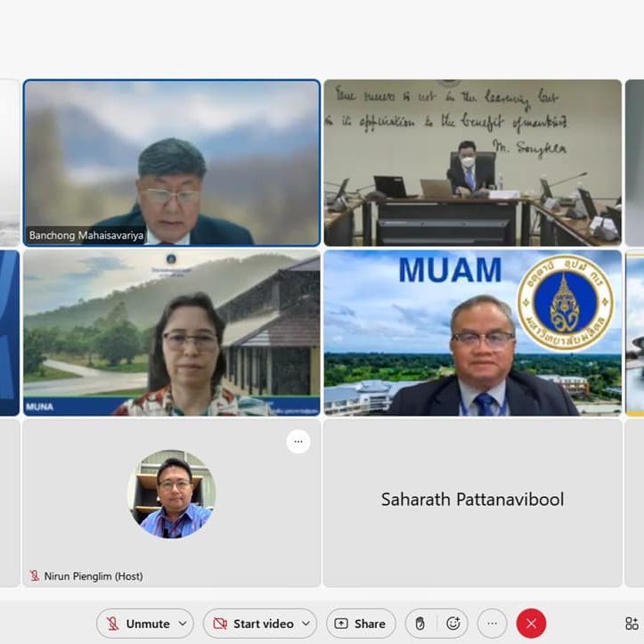Click the red leave meeting button
Image resolution: width=644 pixels, height=644 pixels.
tap(531, 624)
